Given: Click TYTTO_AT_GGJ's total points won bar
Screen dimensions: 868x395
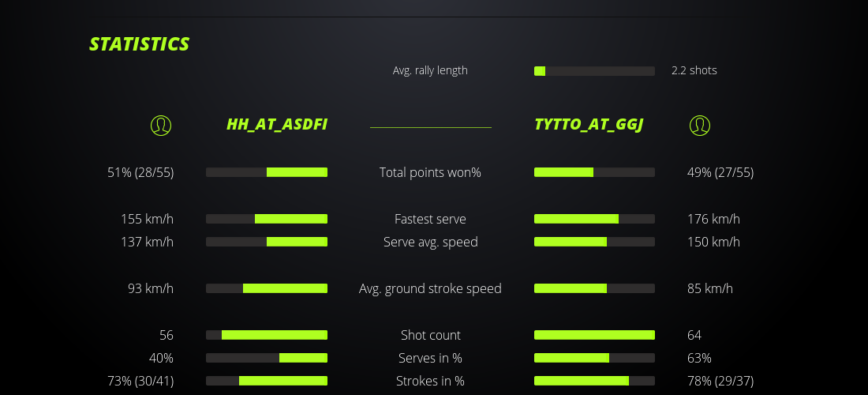Looking at the screenshot, I should click(594, 172).
